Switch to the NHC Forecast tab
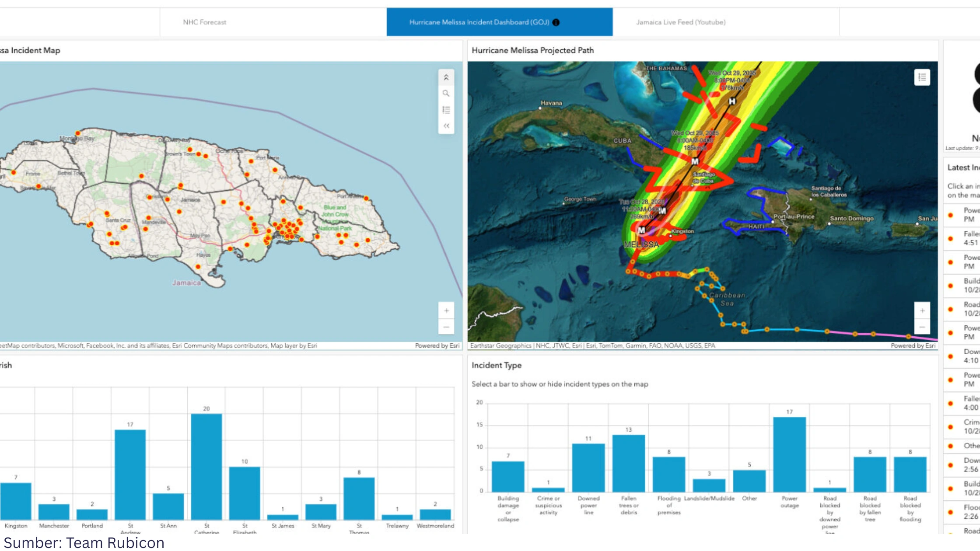The height and width of the screenshot is (551, 980). click(204, 22)
